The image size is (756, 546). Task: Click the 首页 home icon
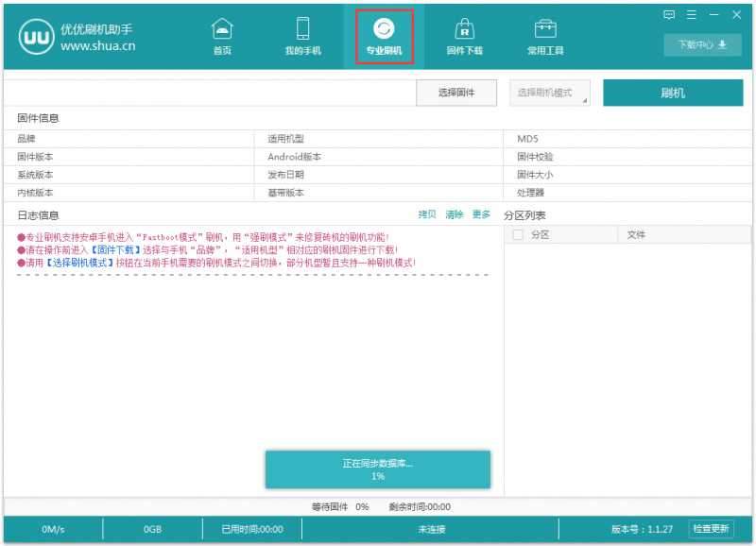(x=221, y=28)
